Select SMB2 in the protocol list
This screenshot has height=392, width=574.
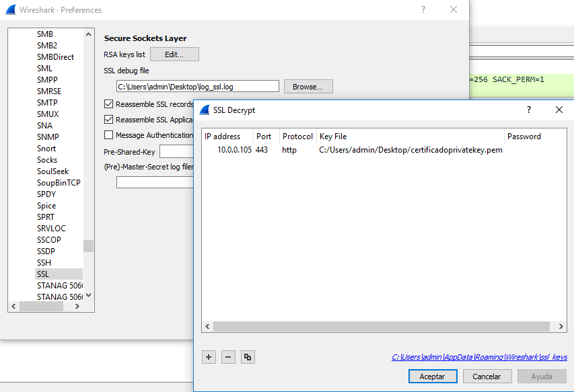tap(47, 45)
